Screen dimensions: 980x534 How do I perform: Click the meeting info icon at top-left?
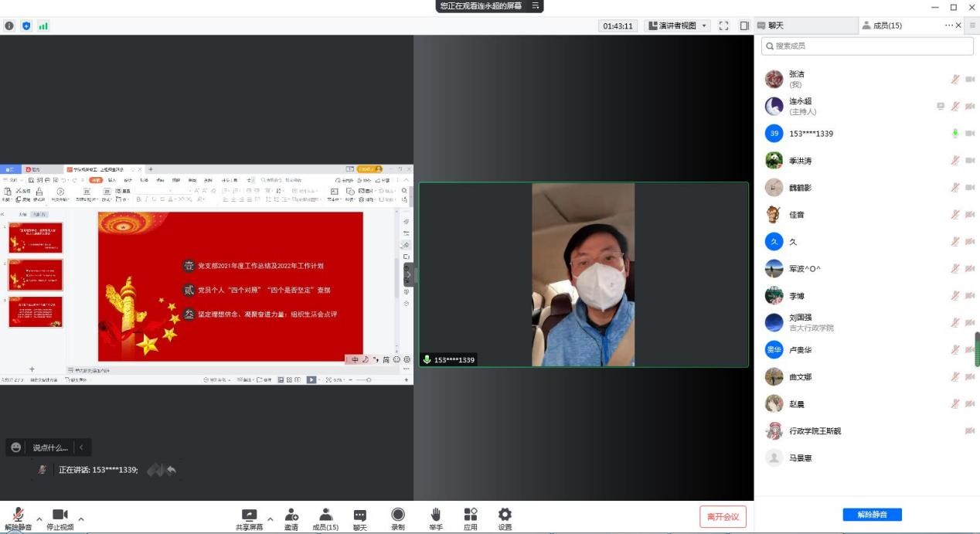click(x=9, y=26)
